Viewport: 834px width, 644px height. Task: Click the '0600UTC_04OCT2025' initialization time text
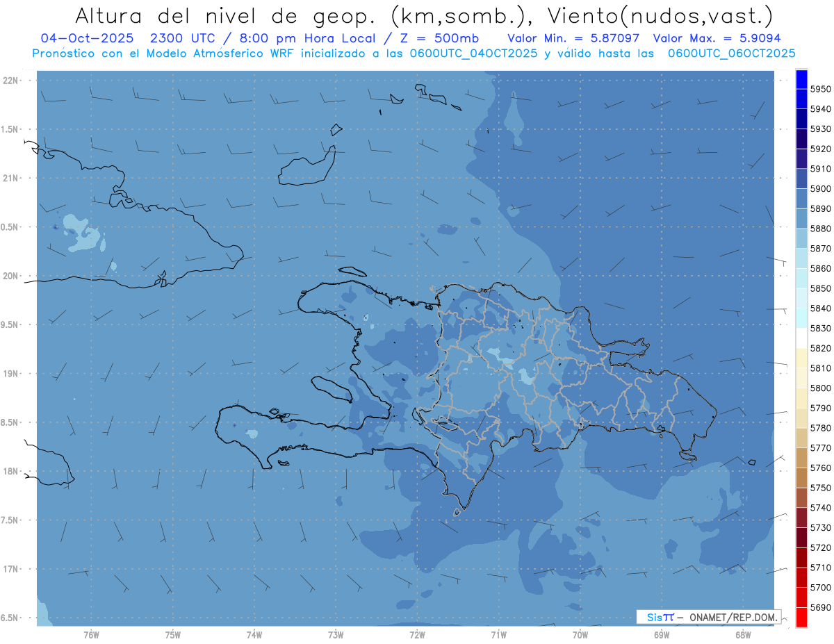(475, 53)
